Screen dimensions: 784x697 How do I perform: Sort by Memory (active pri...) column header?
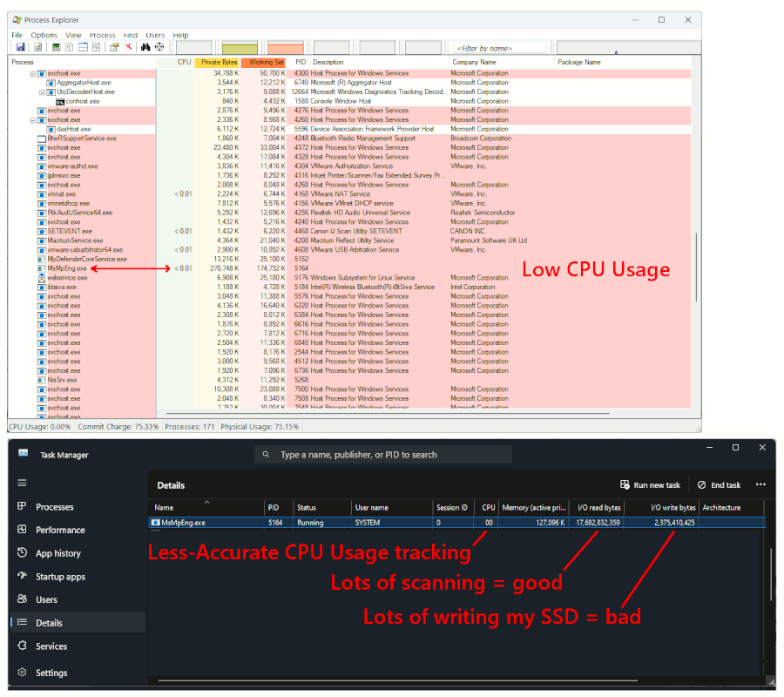pyautogui.click(x=533, y=507)
